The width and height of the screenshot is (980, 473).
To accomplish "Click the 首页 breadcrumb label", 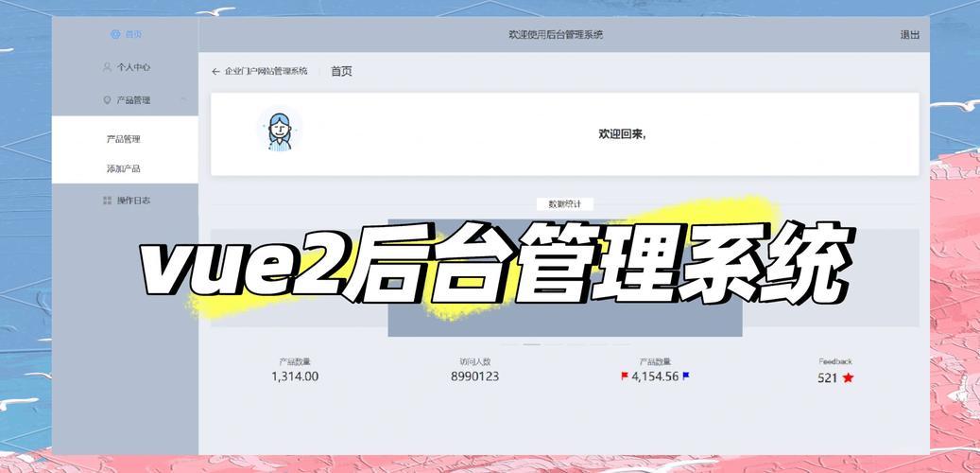I will tap(341, 71).
